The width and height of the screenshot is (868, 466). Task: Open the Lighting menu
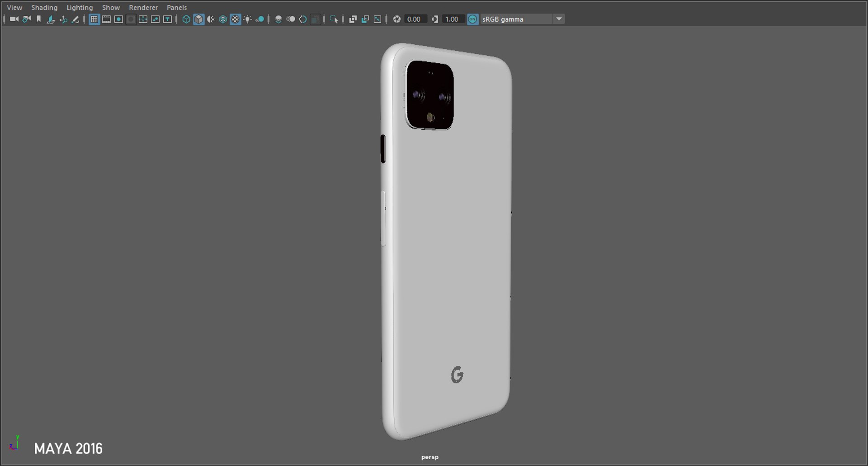click(80, 7)
